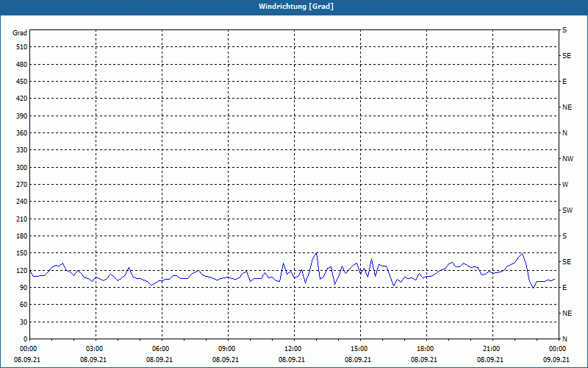
Task: Select the 330 y-axis value
Action: [x=22, y=150]
